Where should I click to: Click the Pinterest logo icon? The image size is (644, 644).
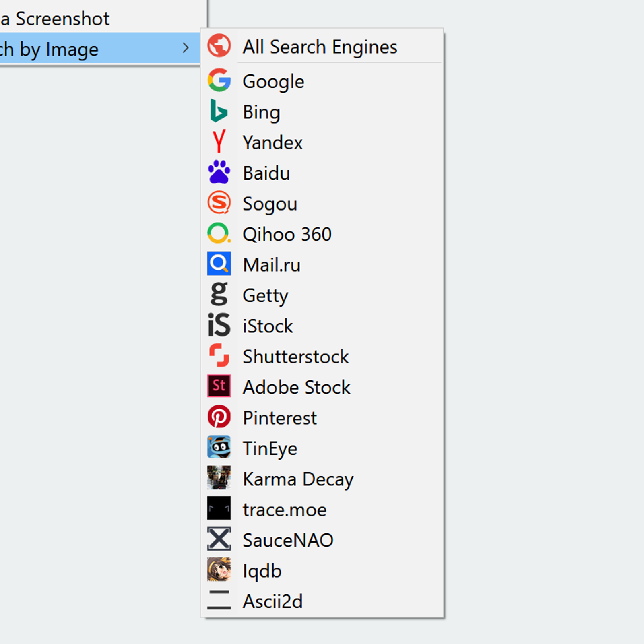click(219, 417)
